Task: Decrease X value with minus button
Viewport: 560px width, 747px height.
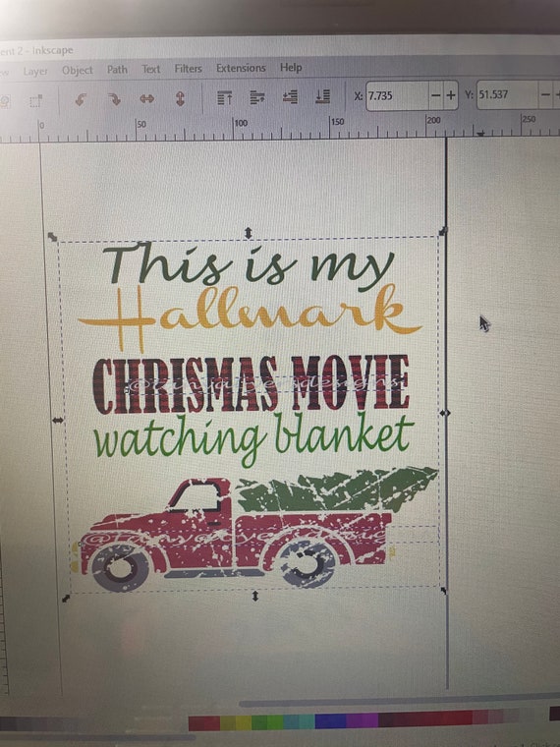Action: pos(435,95)
